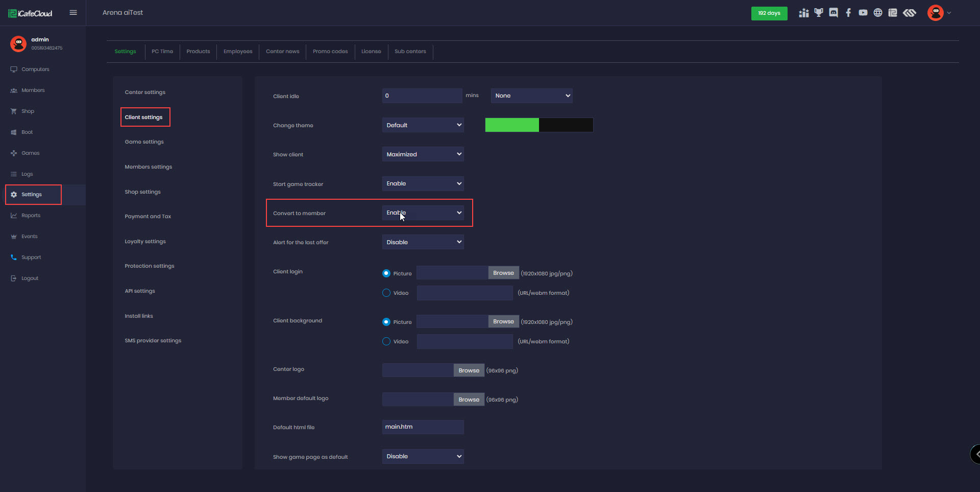Open the YouTube icon in the header
The width and height of the screenshot is (980, 492).
pyautogui.click(x=863, y=13)
